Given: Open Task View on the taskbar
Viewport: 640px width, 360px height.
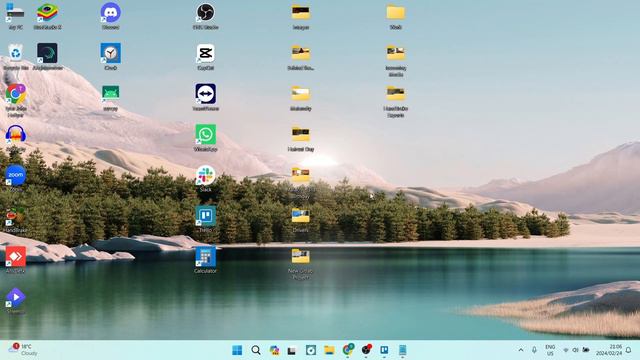Looking at the screenshot, I should coord(292,350).
